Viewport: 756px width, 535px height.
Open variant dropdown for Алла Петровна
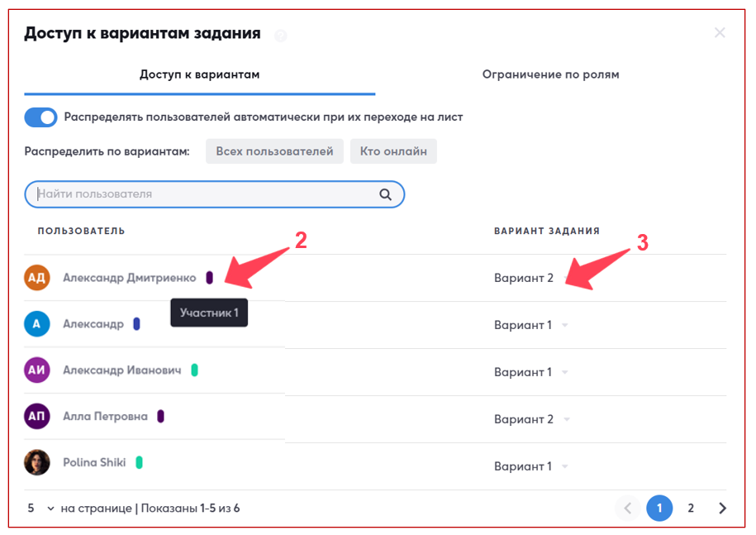point(565,420)
